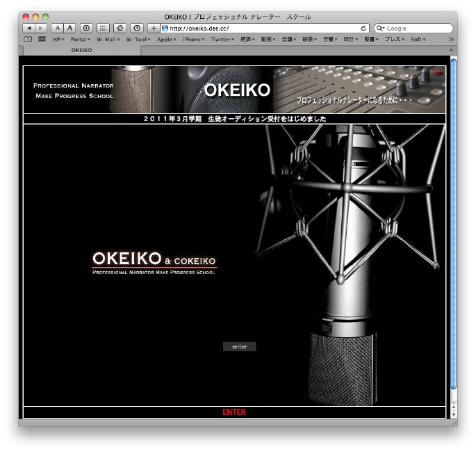
Task: Show hidden bookmarks with the overflow chevron
Action: coord(451,40)
